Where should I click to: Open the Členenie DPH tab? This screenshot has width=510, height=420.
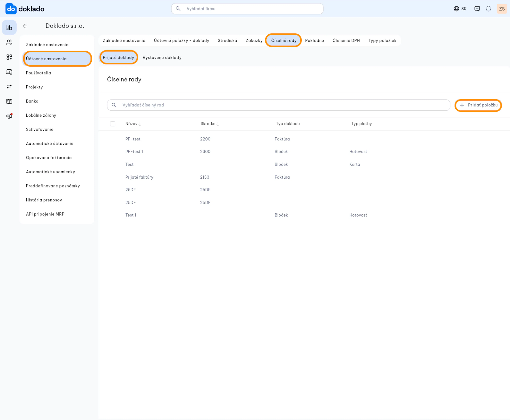pyautogui.click(x=346, y=40)
